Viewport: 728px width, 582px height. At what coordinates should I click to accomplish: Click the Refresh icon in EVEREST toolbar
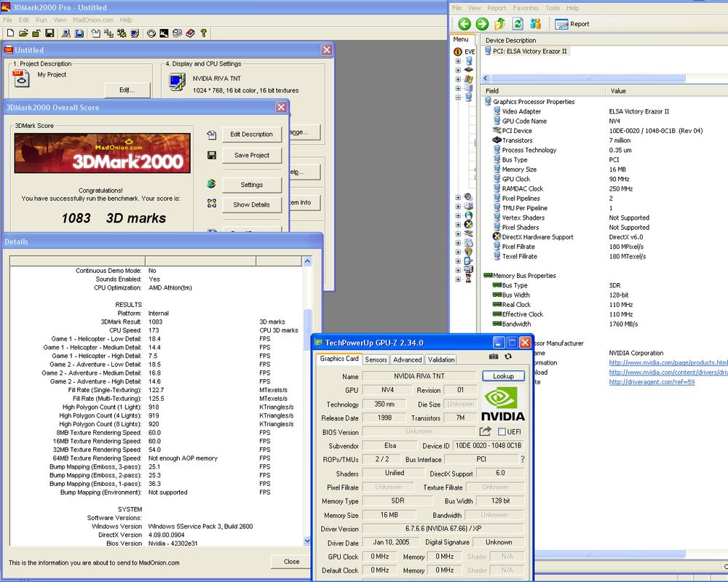(x=518, y=24)
